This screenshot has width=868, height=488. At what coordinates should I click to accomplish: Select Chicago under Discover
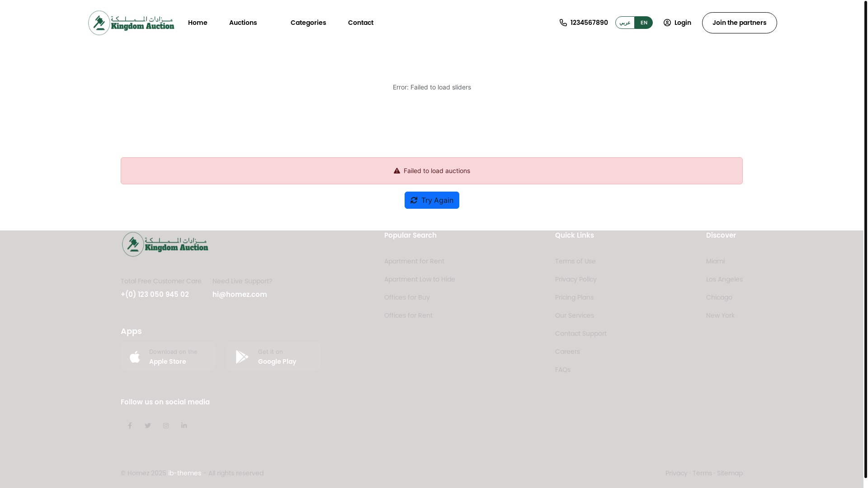click(x=719, y=297)
